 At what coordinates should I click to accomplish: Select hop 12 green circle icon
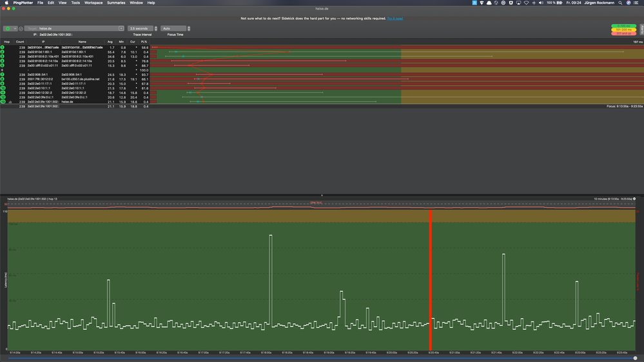[3, 97]
